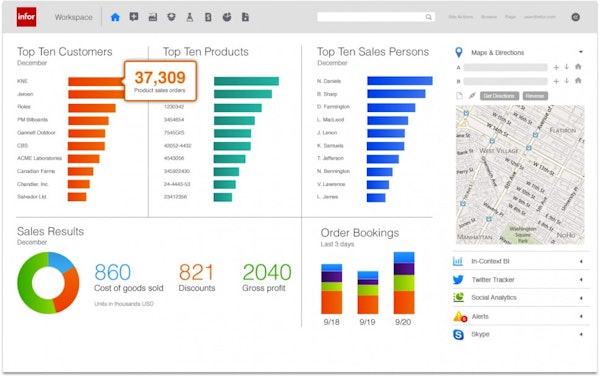Go to the Home icon in toolbar
The height and width of the screenshot is (377, 600).
pyautogui.click(x=115, y=17)
